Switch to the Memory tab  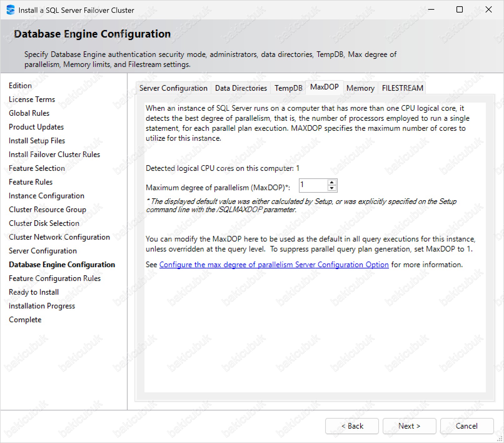(x=360, y=88)
